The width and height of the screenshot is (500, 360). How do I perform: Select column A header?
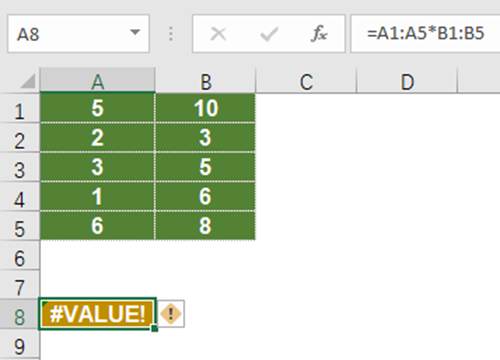tap(97, 80)
